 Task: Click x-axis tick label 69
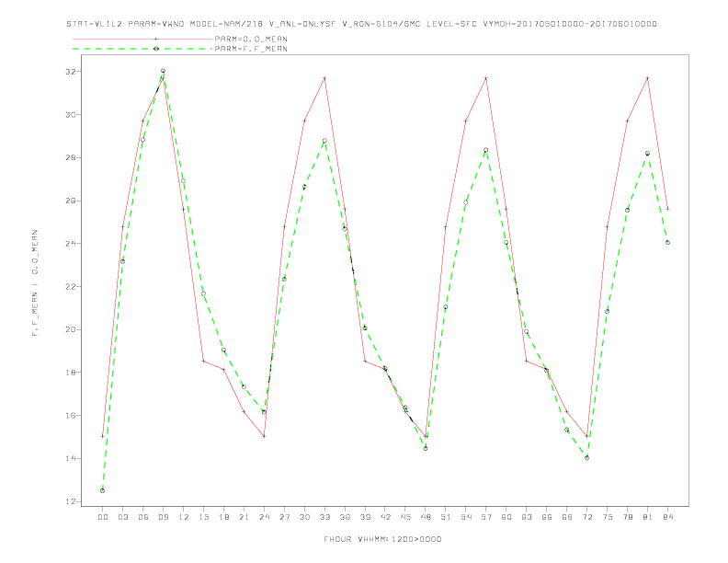click(567, 517)
